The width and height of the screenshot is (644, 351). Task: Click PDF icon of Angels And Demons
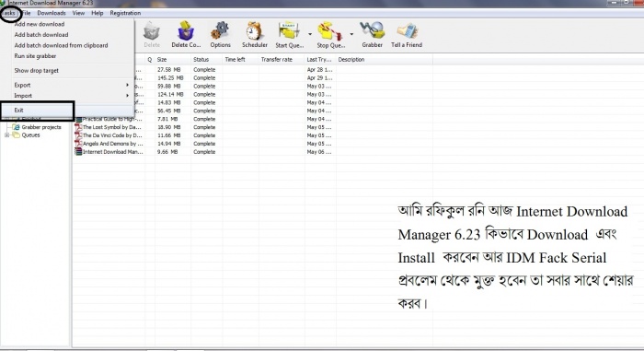78,144
